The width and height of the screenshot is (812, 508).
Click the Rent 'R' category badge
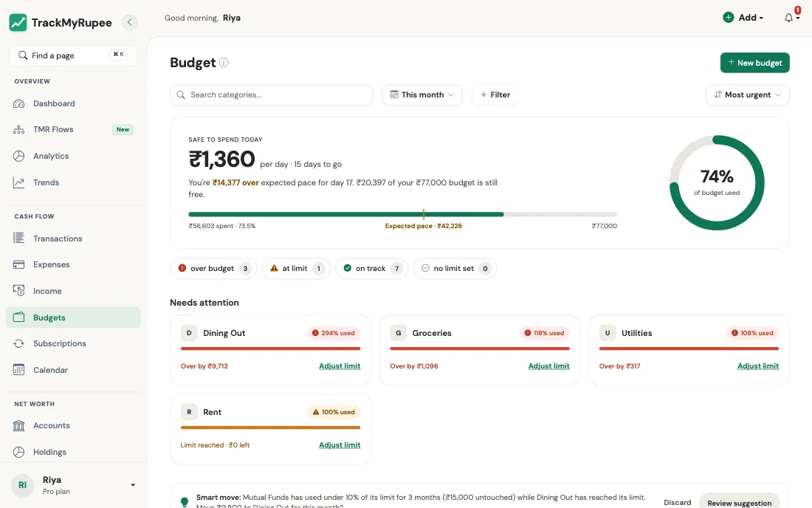[x=189, y=412]
